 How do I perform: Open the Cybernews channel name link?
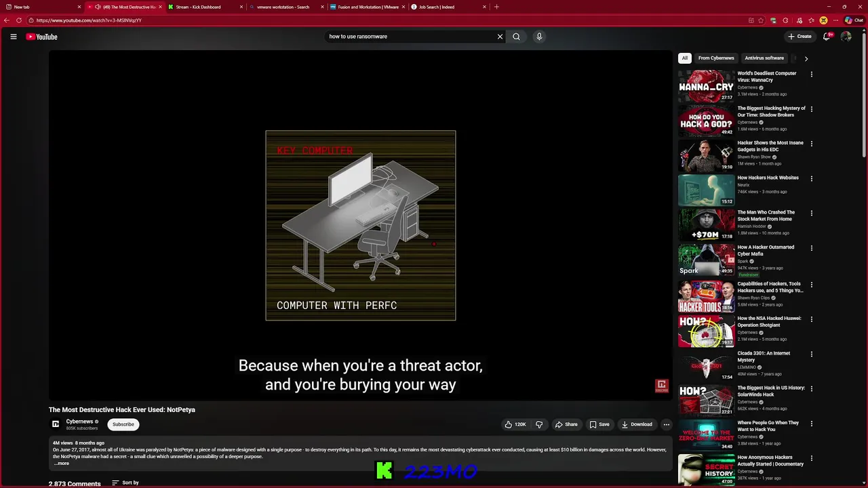click(79, 422)
